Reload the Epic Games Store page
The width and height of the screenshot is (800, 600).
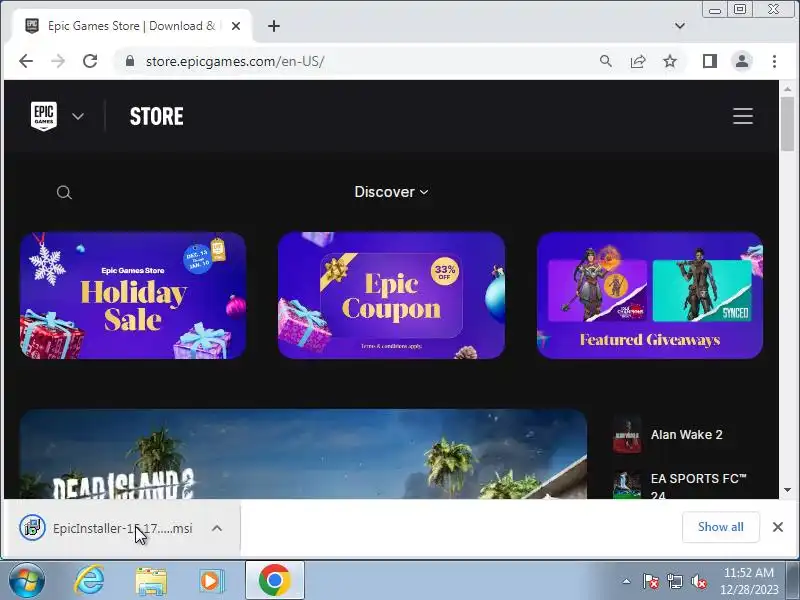pyautogui.click(x=90, y=61)
